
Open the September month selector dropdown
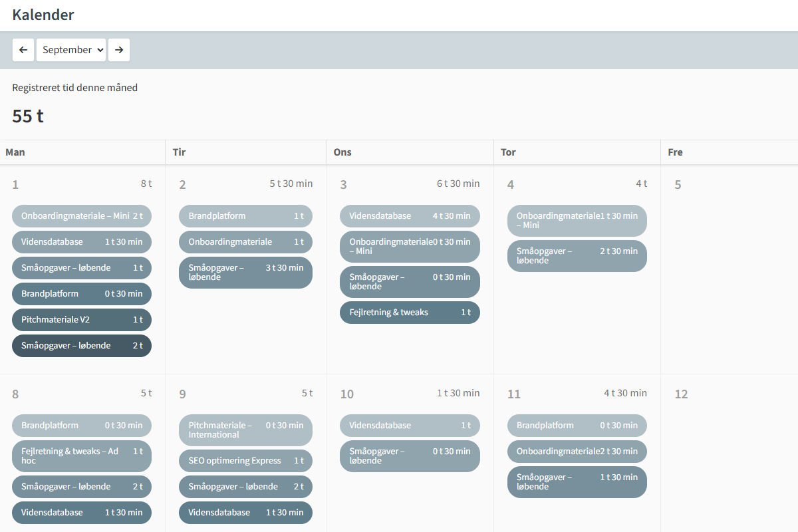(x=71, y=49)
